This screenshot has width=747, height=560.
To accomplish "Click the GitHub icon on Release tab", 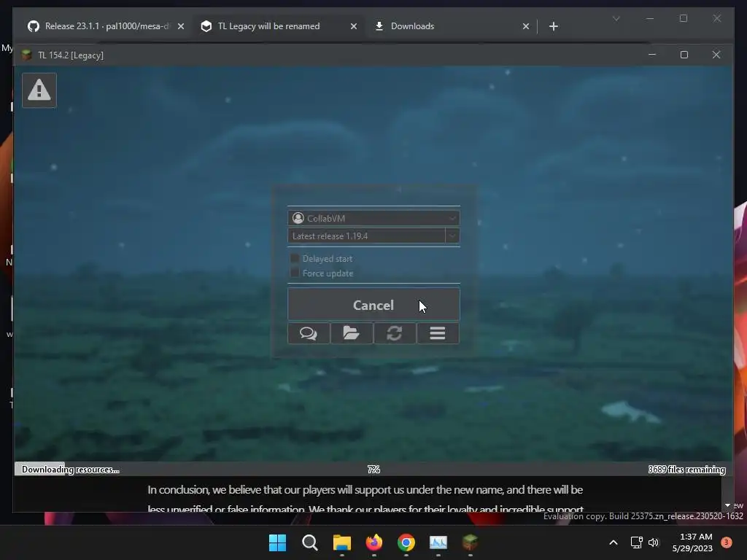I will click(34, 26).
